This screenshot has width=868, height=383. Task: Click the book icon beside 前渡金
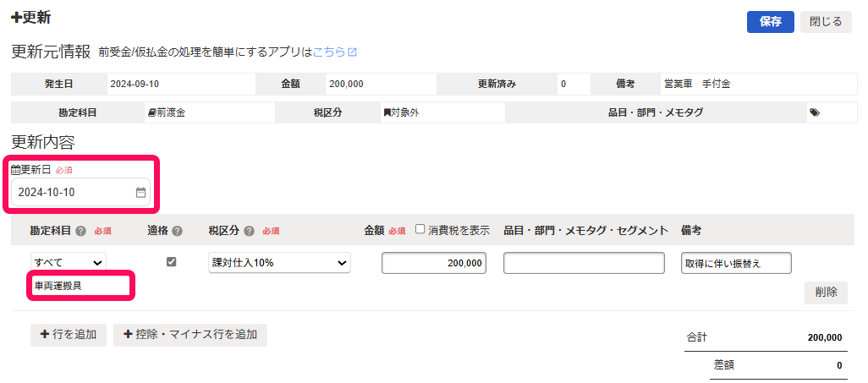[152, 112]
